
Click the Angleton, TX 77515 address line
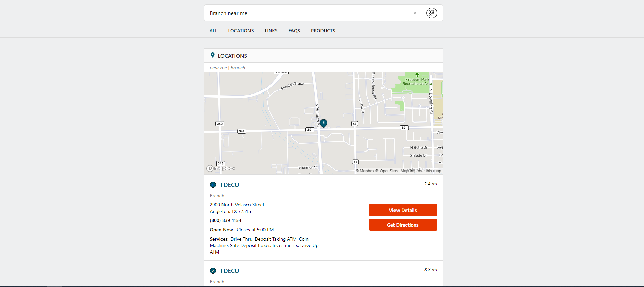(x=230, y=211)
